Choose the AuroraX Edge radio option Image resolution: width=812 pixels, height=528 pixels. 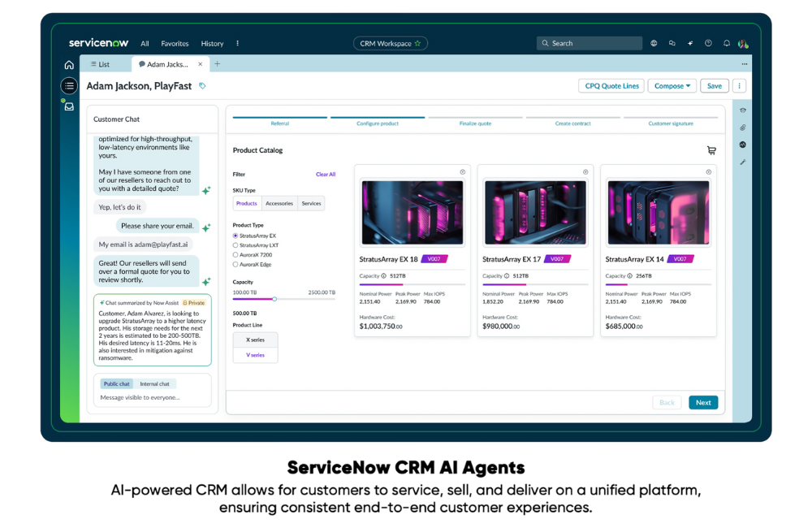point(235,264)
